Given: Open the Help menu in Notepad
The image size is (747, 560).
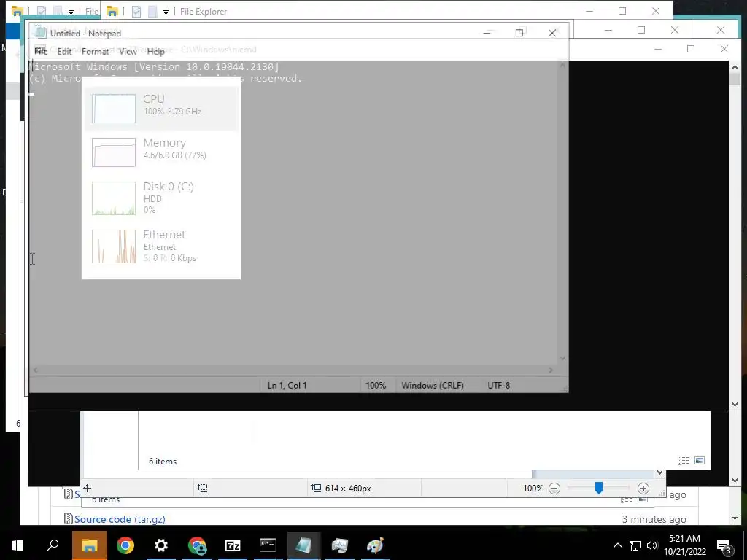Looking at the screenshot, I should (156, 51).
